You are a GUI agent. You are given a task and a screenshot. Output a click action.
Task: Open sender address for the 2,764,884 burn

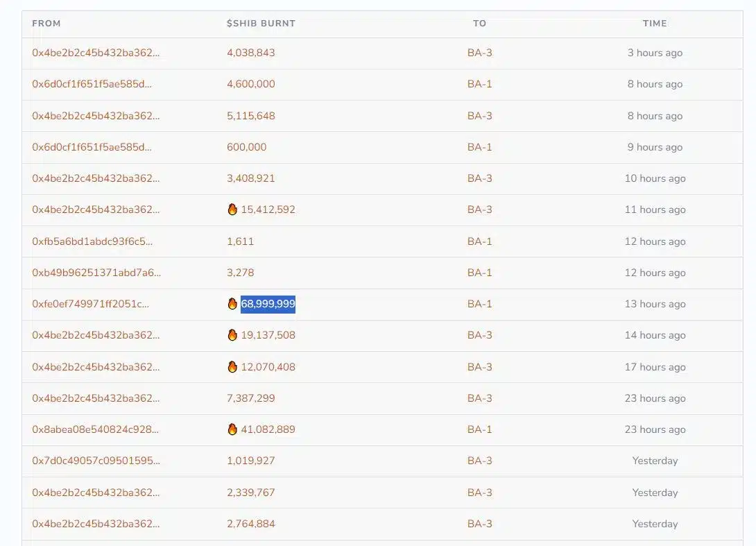[x=96, y=524]
